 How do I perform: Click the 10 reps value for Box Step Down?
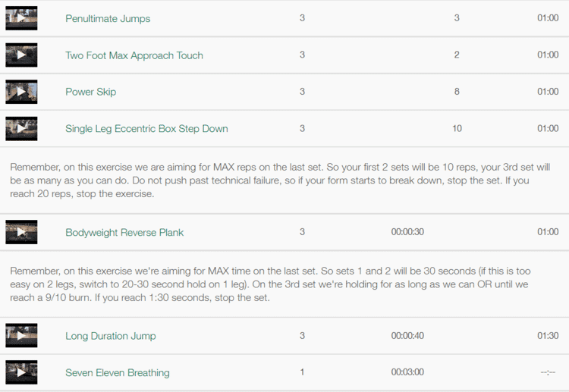point(457,129)
